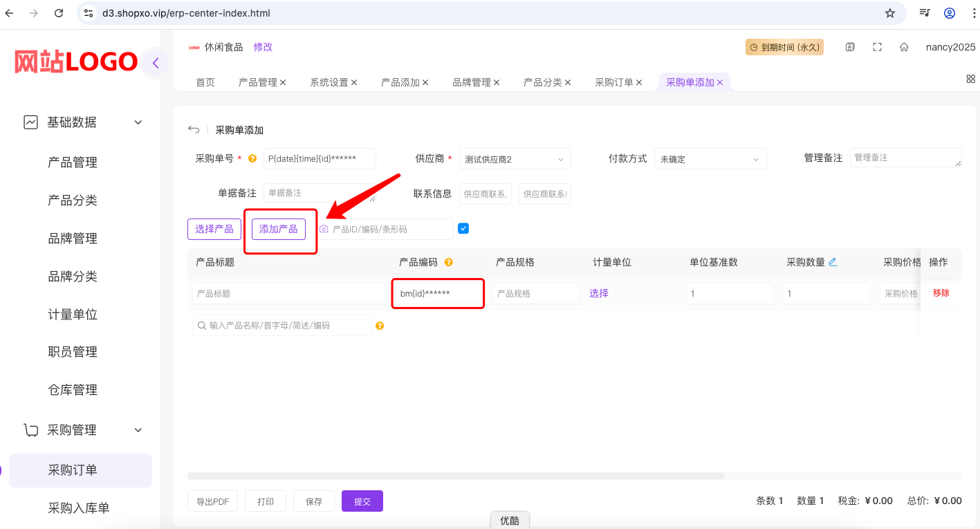Viewport: 980px width, 529px height.
Task: Close the 采购订单 tab
Action: (639, 82)
